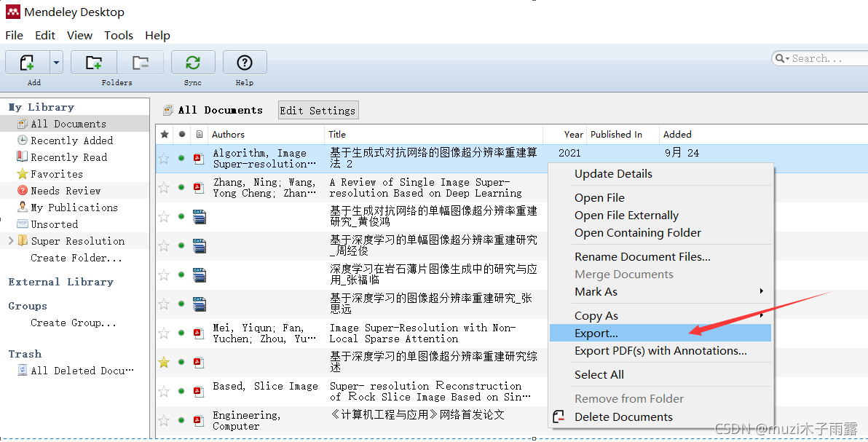Sort by the Year column header
Viewport: 868px width, 442px height.
point(564,134)
